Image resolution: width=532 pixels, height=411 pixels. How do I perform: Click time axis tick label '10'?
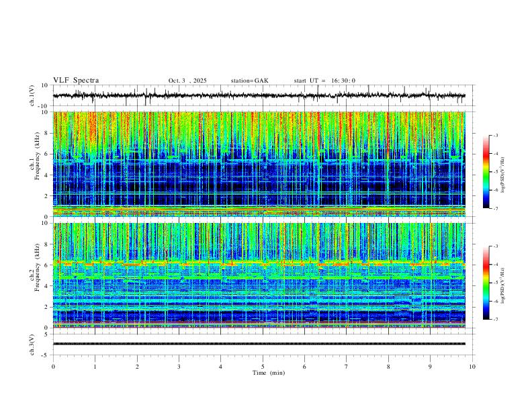472,367
